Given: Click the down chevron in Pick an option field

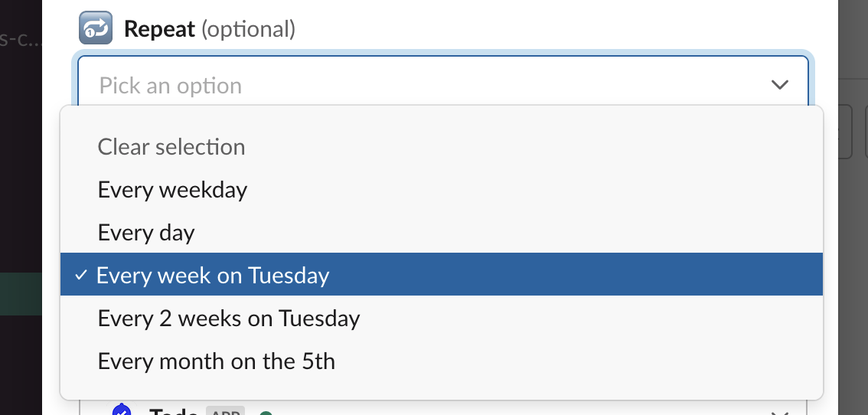Looking at the screenshot, I should tap(779, 85).
